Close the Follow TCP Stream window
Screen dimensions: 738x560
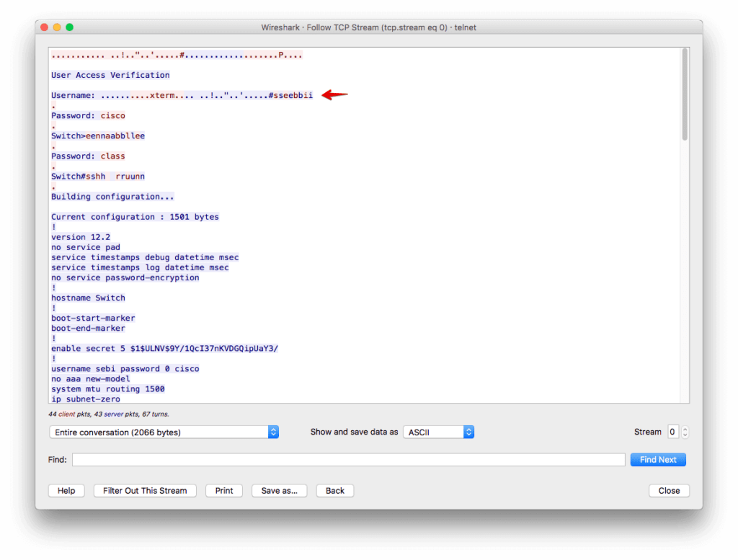coord(668,490)
